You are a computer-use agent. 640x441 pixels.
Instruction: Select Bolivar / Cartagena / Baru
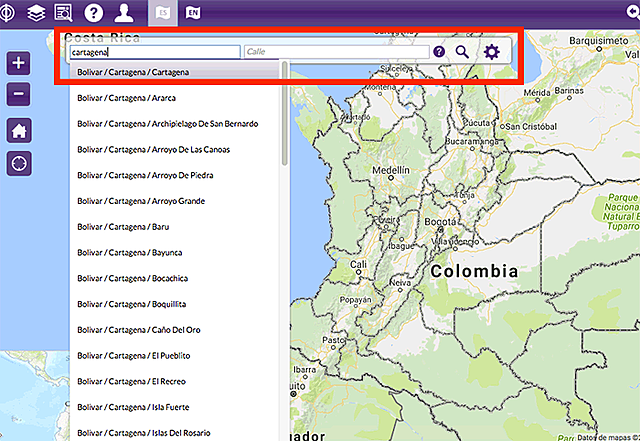click(175, 227)
